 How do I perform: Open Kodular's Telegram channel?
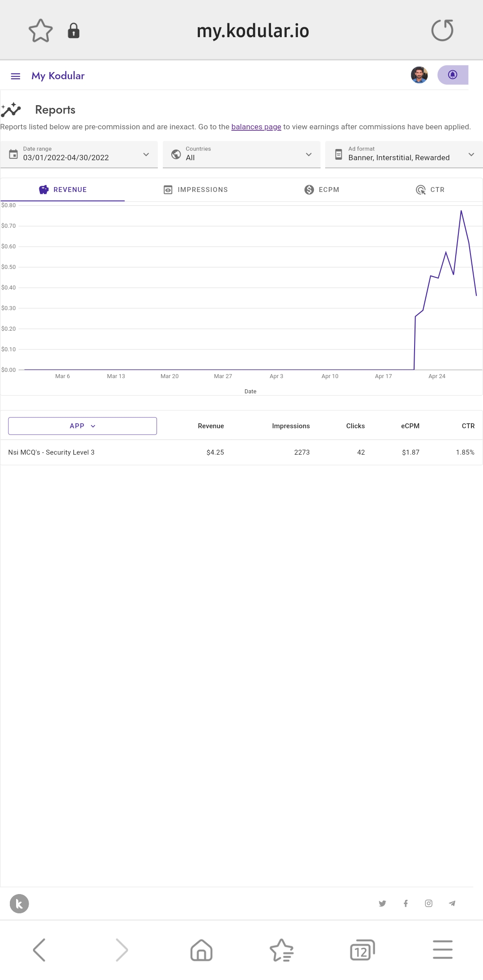[x=452, y=903]
